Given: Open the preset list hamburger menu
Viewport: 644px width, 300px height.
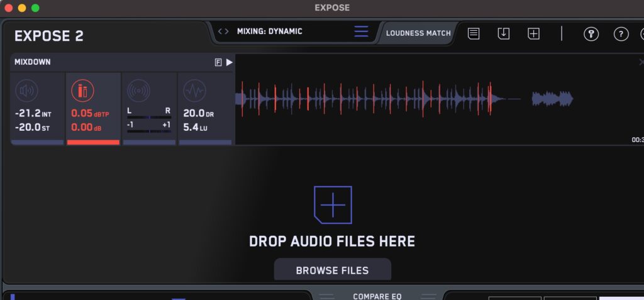Looking at the screenshot, I should click(x=361, y=31).
